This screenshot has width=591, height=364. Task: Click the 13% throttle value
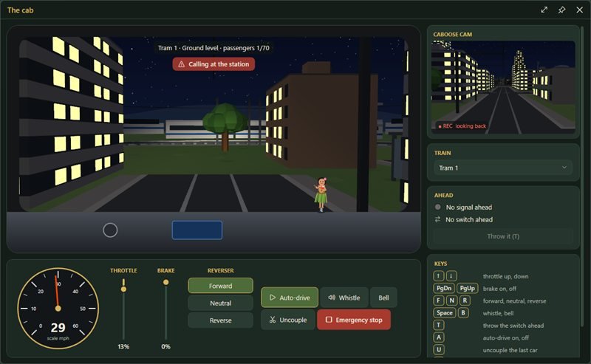tap(123, 346)
